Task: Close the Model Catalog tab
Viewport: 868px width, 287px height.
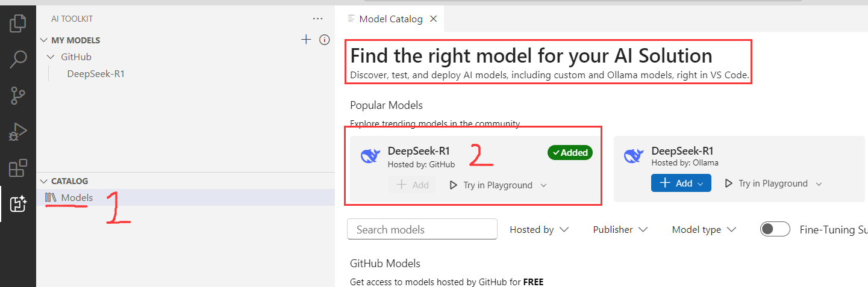Action: 433,19
